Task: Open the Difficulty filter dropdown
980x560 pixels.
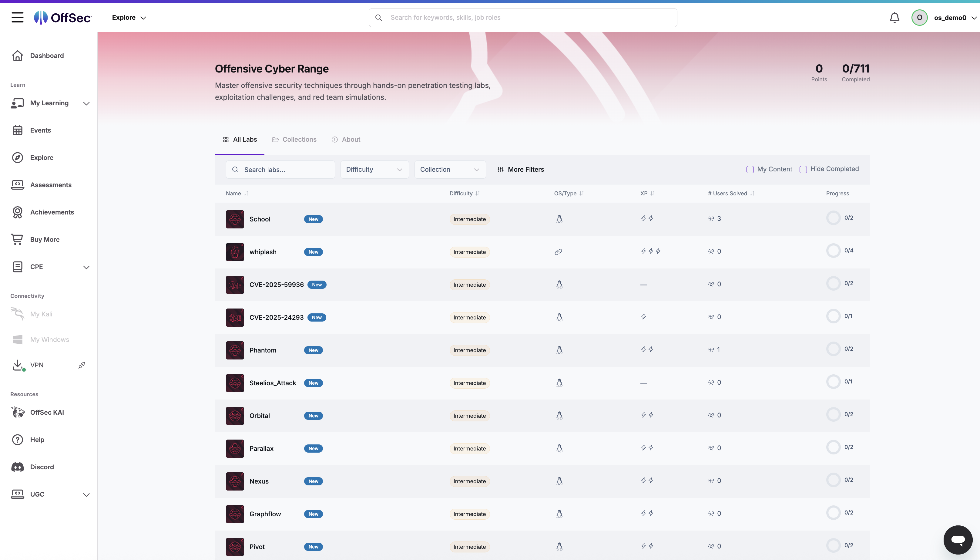Action: point(374,170)
